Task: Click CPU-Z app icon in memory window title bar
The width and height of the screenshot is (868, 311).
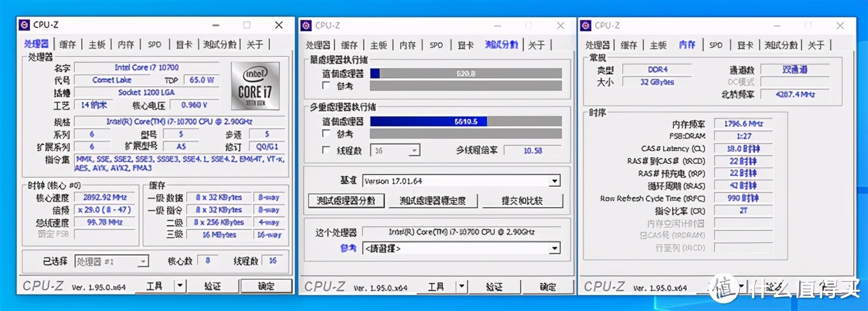Action: click(x=586, y=25)
